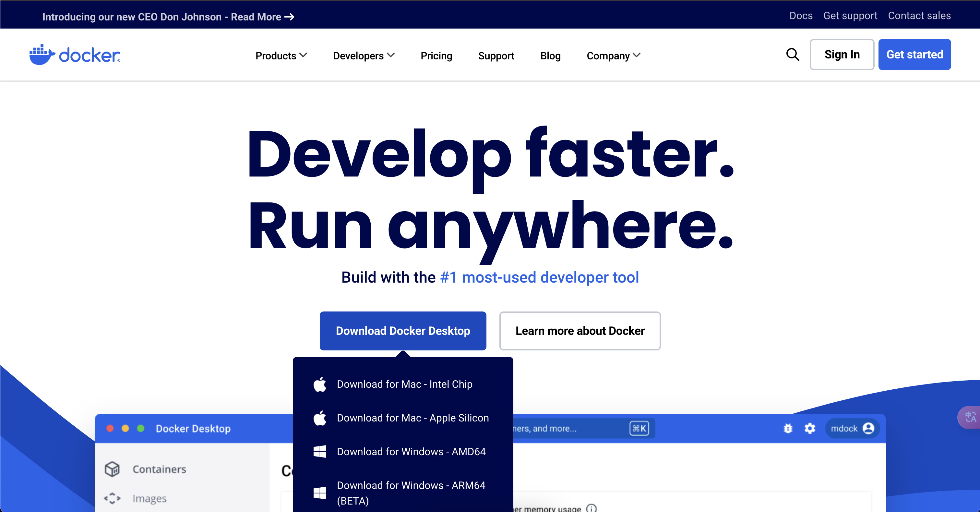The image size is (980, 512).
Task: Click the Get started button
Action: coord(914,55)
